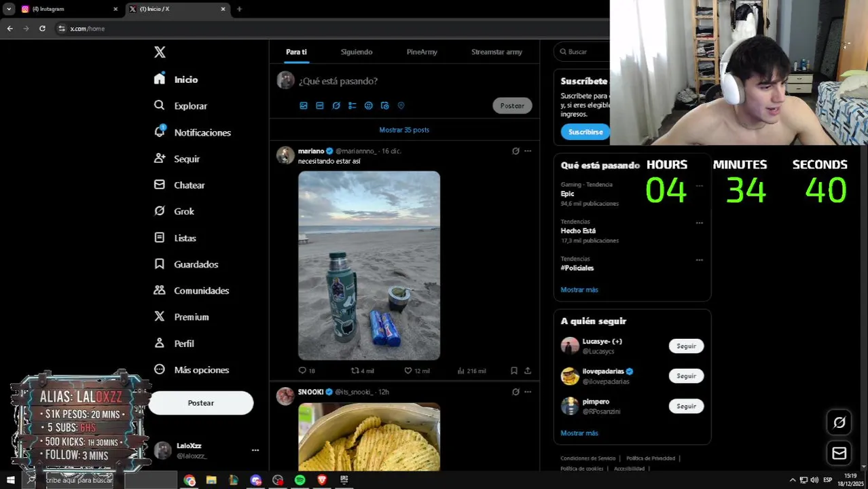Click Mostrar más under A quién seguir

[x=579, y=433]
